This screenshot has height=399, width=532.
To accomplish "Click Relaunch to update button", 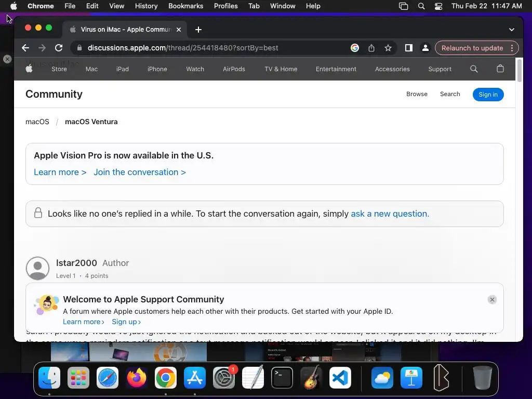I will pos(472,48).
